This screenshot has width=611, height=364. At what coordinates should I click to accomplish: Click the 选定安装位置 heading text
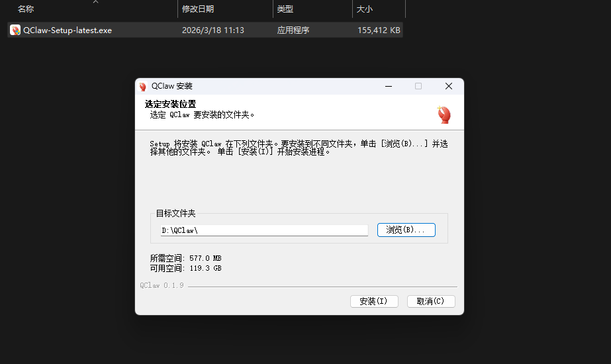pos(170,104)
